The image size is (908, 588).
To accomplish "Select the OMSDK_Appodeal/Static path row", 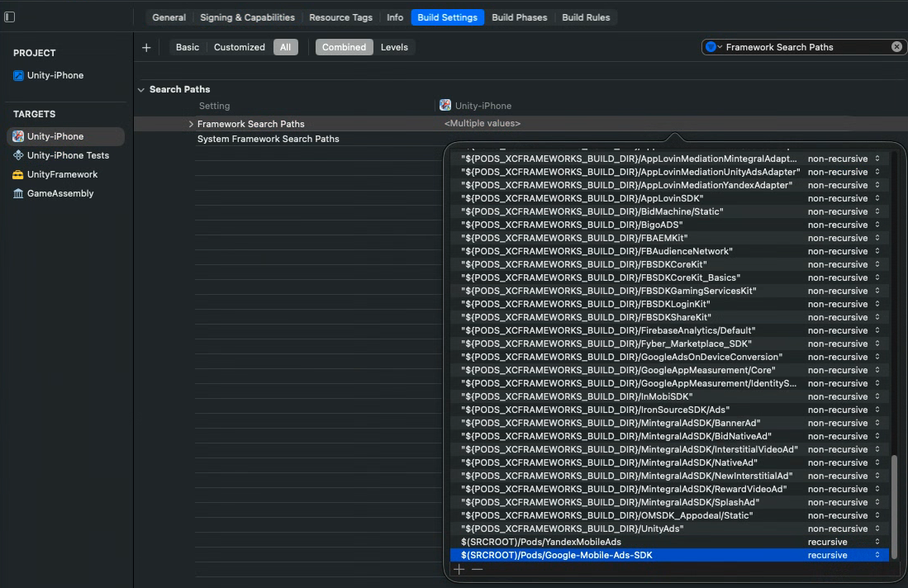I will pyautogui.click(x=669, y=515).
